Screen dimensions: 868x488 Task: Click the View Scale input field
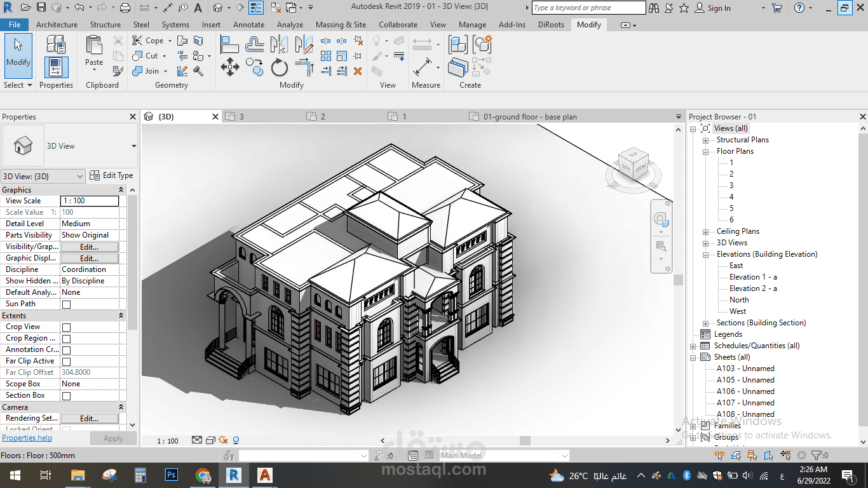89,201
